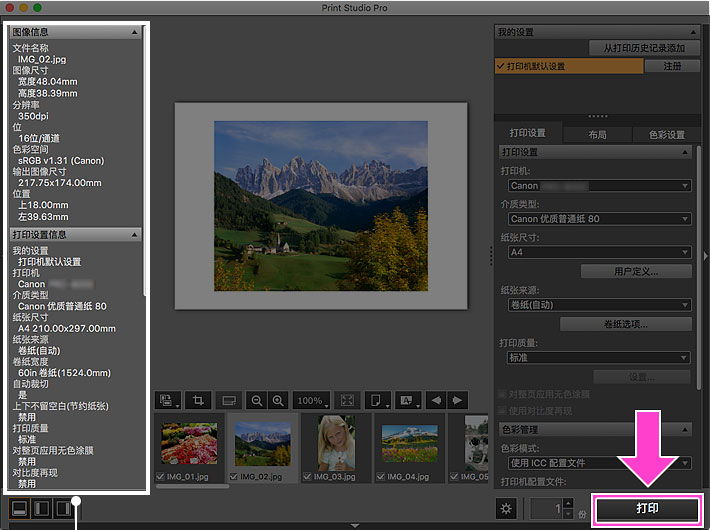
Task: Open the 100% zoom level dropdown
Action: pos(312,400)
